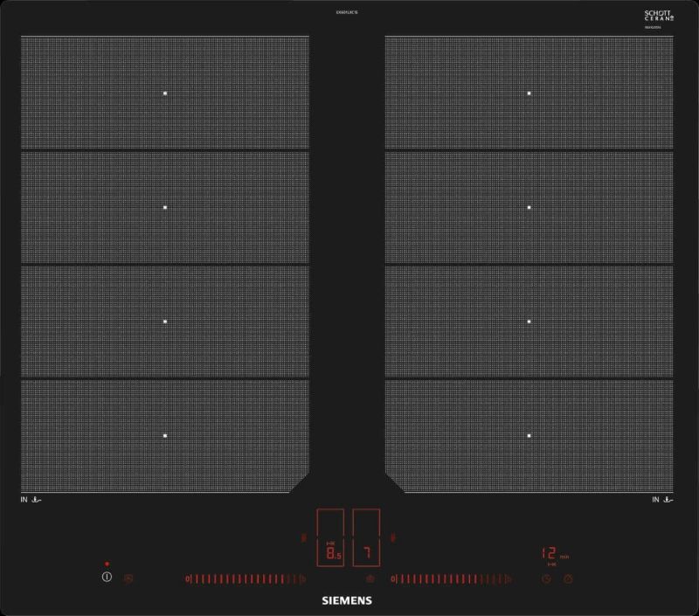
Task: Tap the flex zone icon left of displays
Action: pos(303,538)
